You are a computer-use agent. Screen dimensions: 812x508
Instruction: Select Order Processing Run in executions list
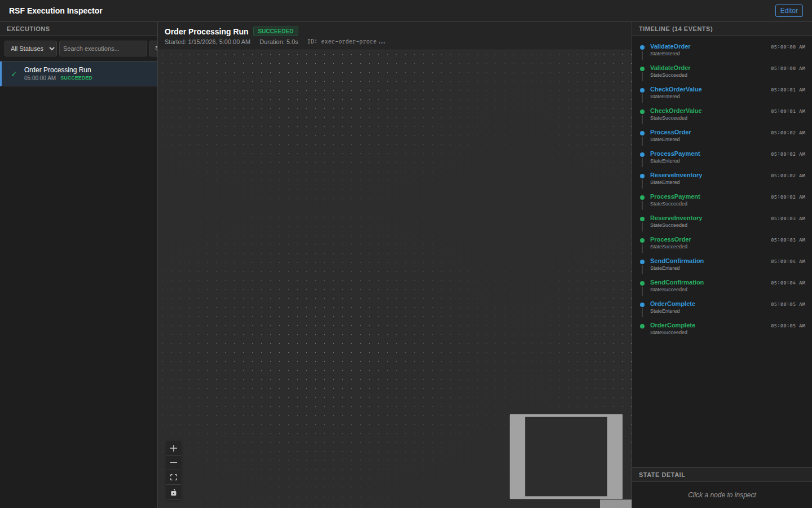(x=79, y=73)
